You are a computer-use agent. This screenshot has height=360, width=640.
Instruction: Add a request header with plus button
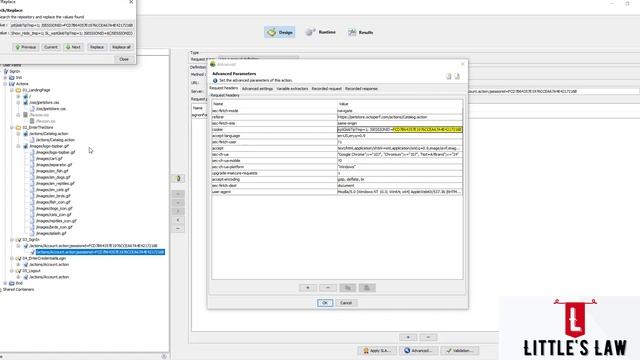pos(308,288)
